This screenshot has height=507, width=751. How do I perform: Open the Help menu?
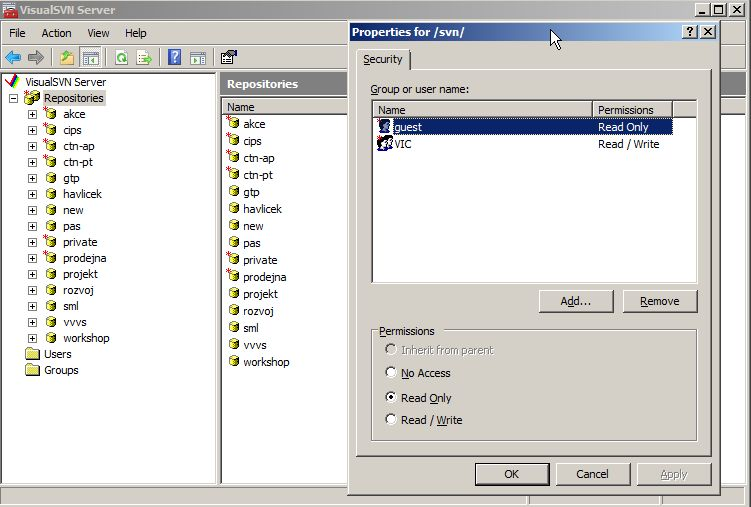click(136, 33)
